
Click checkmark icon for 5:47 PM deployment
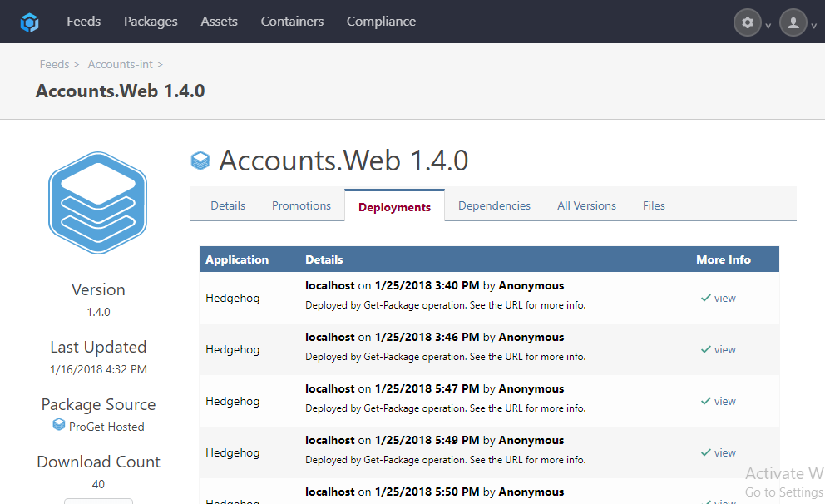tap(705, 401)
